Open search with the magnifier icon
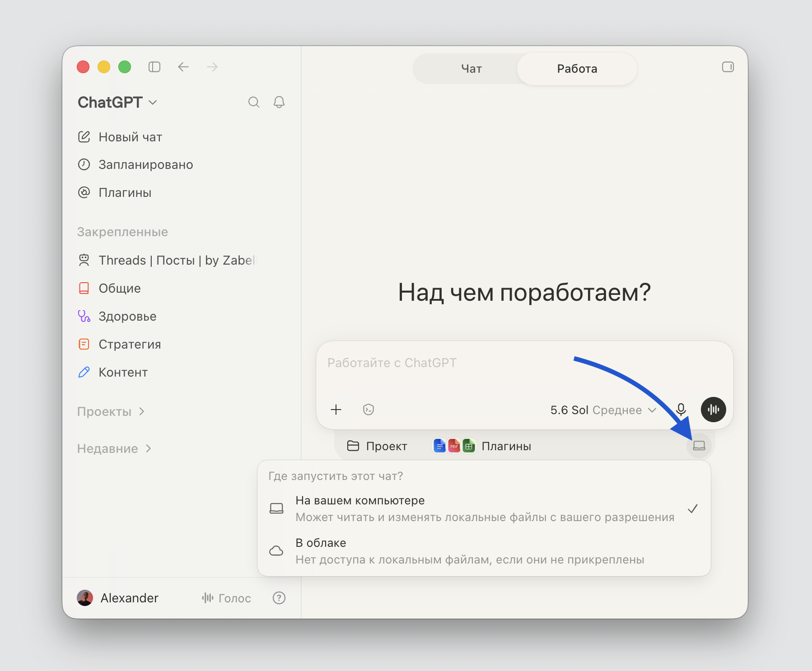Viewport: 812px width, 671px height. (x=254, y=102)
